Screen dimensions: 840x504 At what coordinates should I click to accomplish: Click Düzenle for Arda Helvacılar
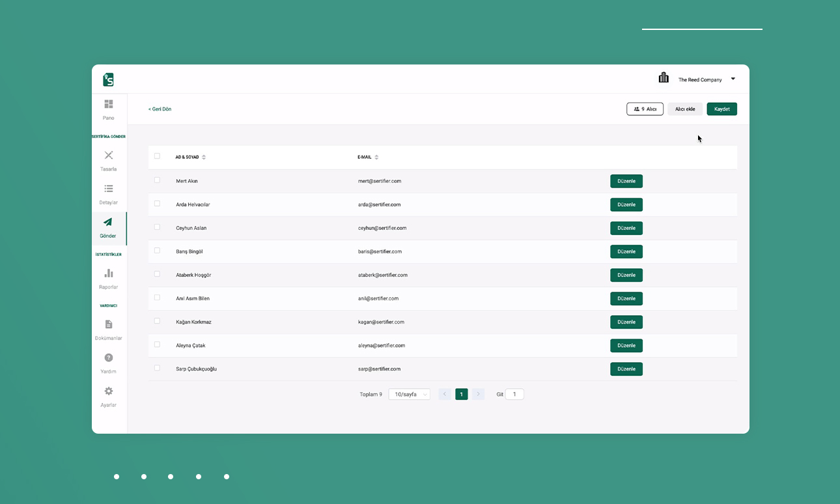tap(626, 204)
